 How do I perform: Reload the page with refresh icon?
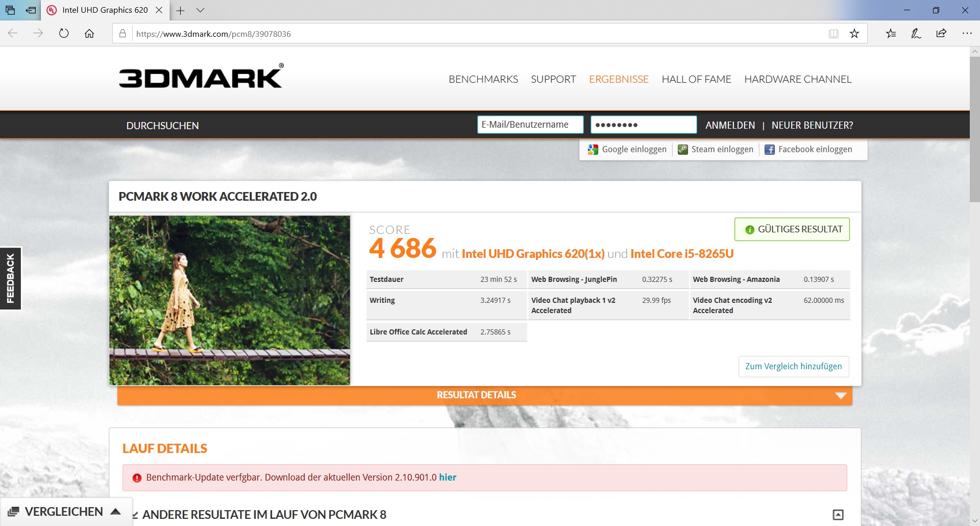pyautogui.click(x=64, y=34)
